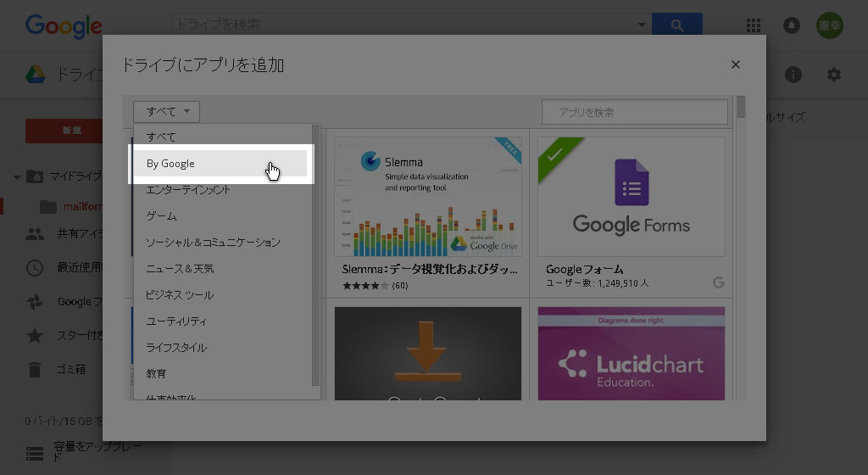Screen dimensions: 868x475
Task: Close the add apps dialog
Action: tap(735, 64)
